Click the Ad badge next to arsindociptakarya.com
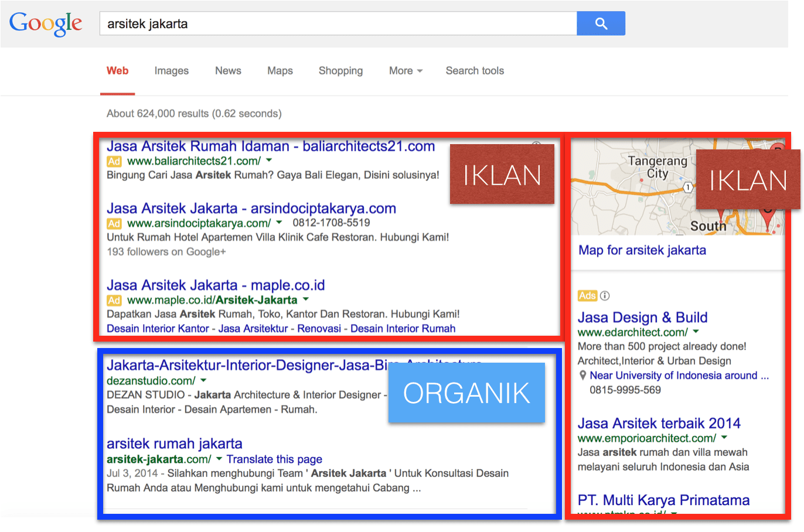 click(x=114, y=224)
